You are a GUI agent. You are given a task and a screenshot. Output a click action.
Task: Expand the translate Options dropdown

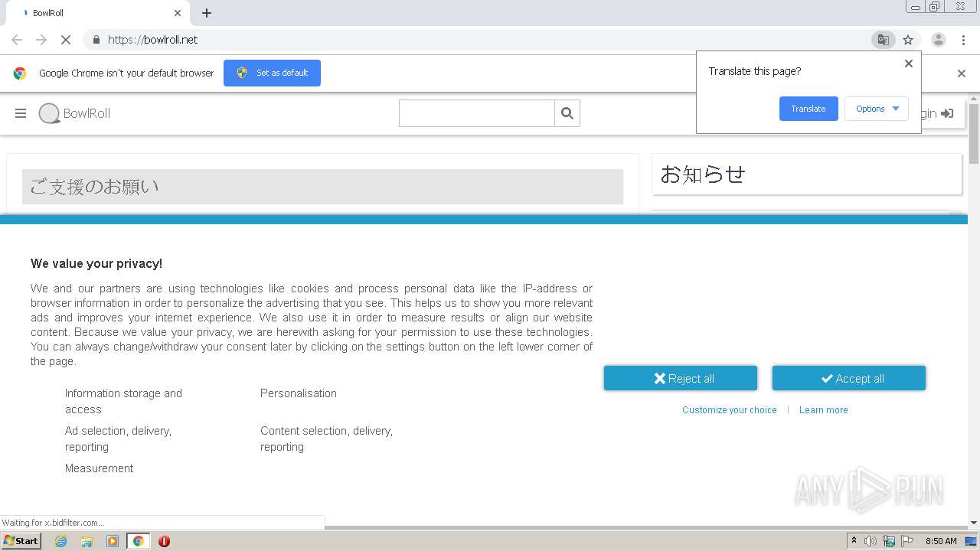[877, 109]
